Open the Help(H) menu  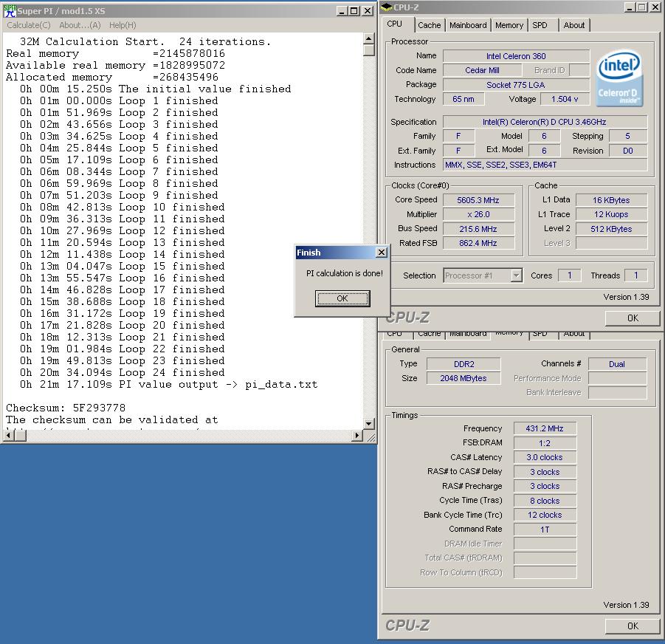(x=123, y=25)
